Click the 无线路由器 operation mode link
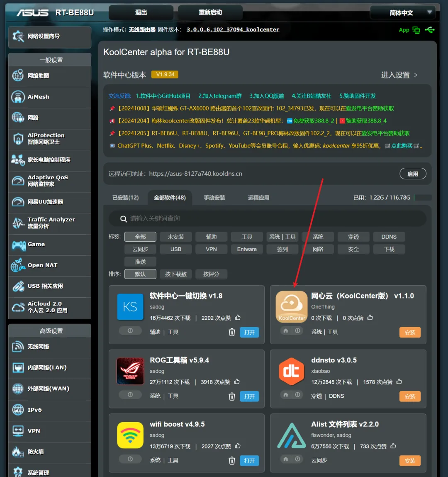 click(x=142, y=29)
